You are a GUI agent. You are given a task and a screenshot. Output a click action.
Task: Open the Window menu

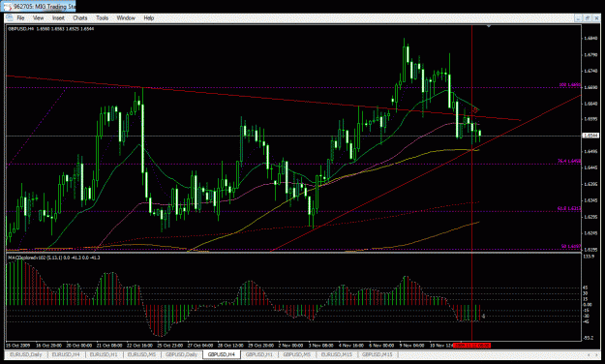[x=126, y=17]
